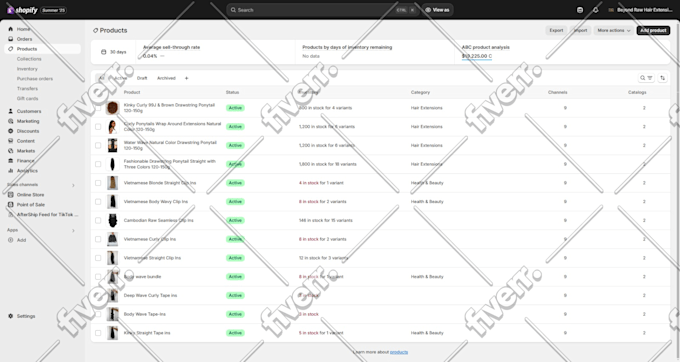680x362 pixels.
Task: Open Content in the sidebar
Action: pos(26,141)
